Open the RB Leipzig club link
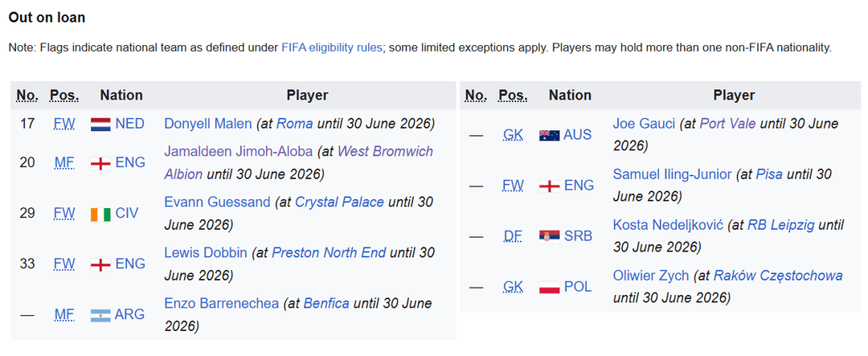Screen dimensions: 868x356 point(782,225)
